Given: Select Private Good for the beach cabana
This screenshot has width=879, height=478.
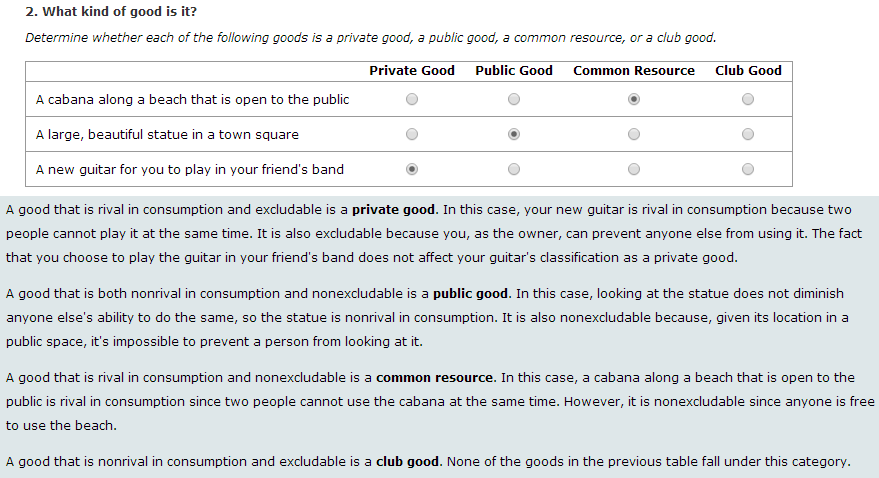Looking at the screenshot, I should (x=412, y=99).
